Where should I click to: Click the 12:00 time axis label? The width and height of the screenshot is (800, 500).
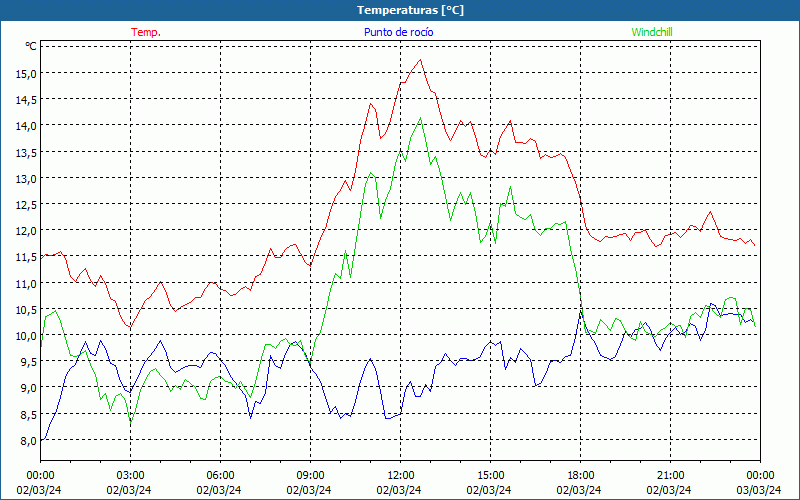click(x=401, y=476)
